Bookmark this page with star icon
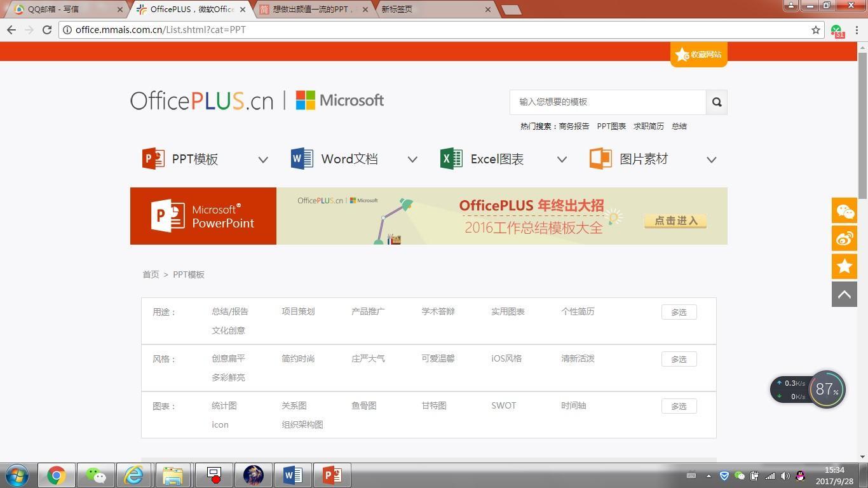This screenshot has width=868, height=488. [x=816, y=30]
